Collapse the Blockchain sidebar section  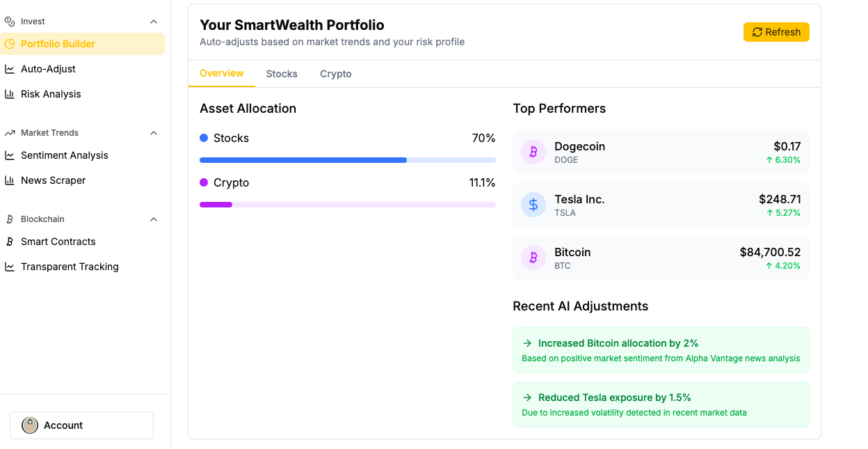click(154, 219)
